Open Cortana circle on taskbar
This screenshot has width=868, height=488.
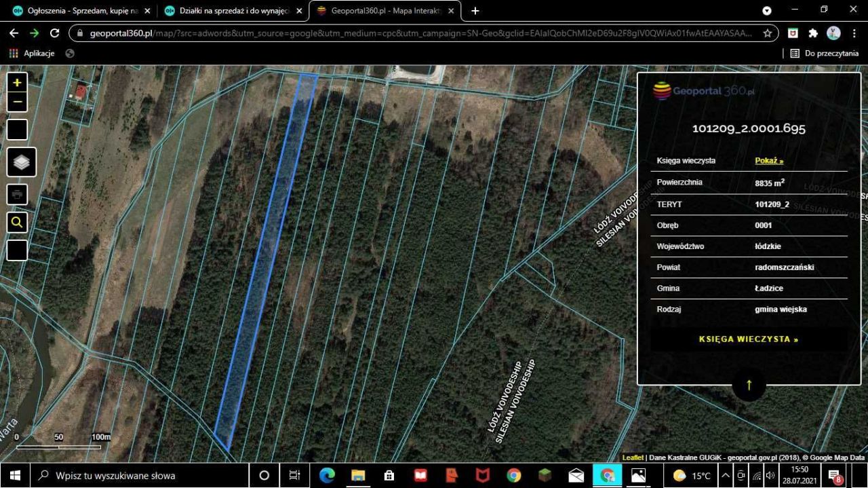tap(264, 475)
